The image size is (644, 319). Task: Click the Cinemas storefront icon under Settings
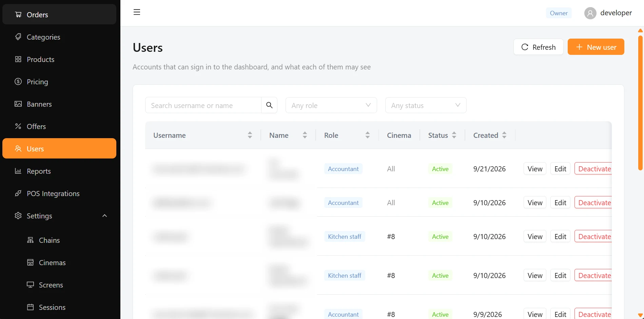tap(31, 262)
